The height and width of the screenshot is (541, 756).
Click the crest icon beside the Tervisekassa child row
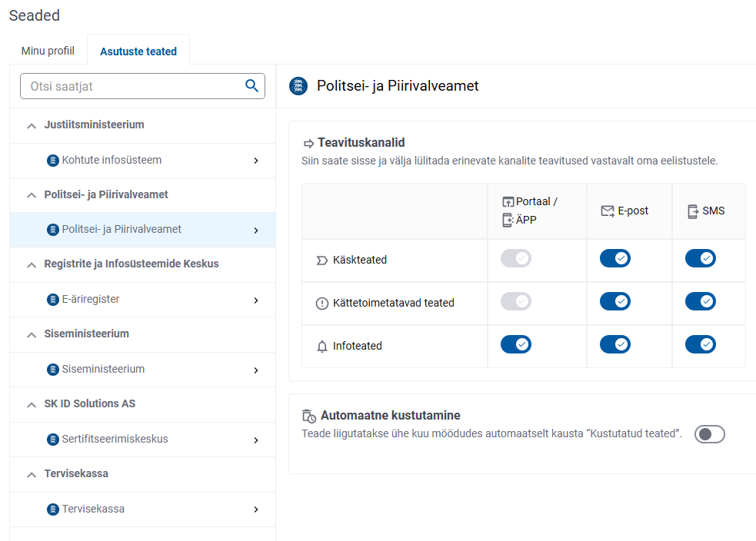(53, 509)
